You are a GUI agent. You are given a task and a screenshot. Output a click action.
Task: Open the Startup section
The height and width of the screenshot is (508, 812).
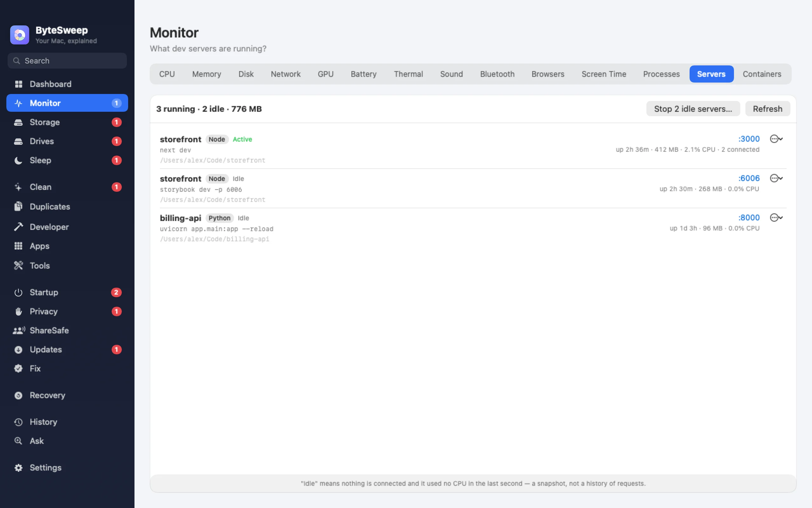[67, 292]
